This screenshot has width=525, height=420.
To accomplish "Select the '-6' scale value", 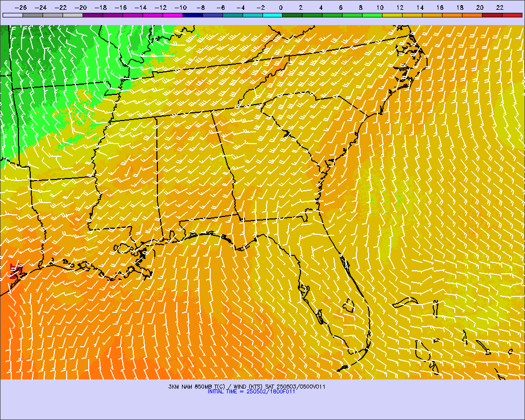I will (220, 7).
